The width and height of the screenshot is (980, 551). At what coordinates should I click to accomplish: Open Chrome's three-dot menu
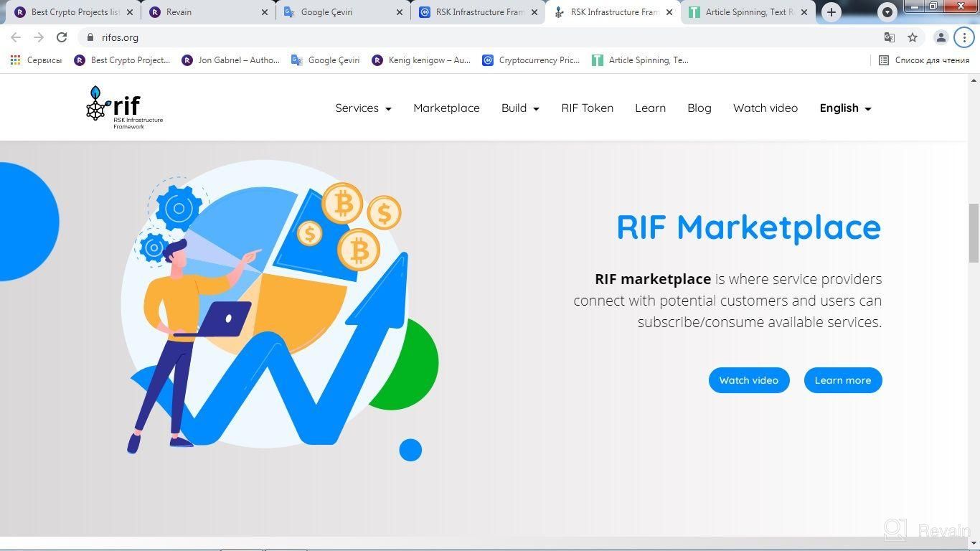964,37
